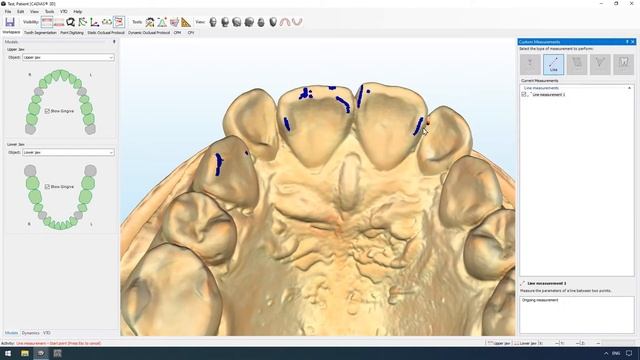Open the jaw diagram tool icon
Screen dimensions: 640x360
[174, 22]
